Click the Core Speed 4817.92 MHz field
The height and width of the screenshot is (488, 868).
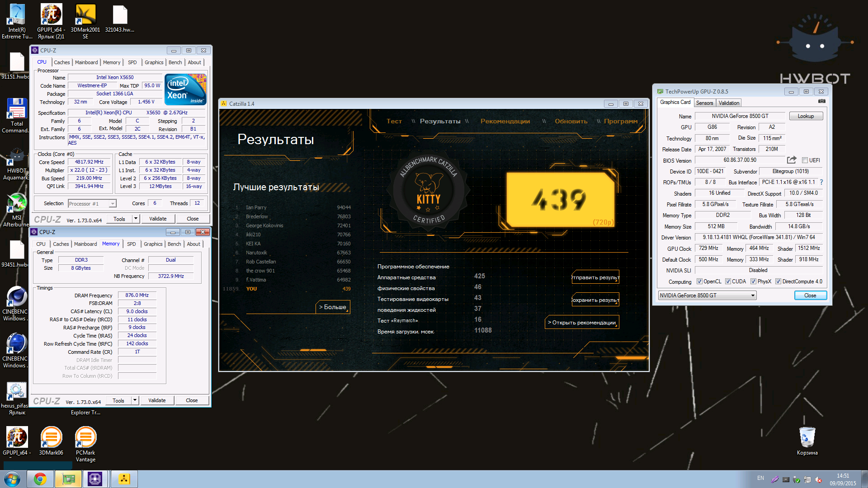click(x=89, y=162)
